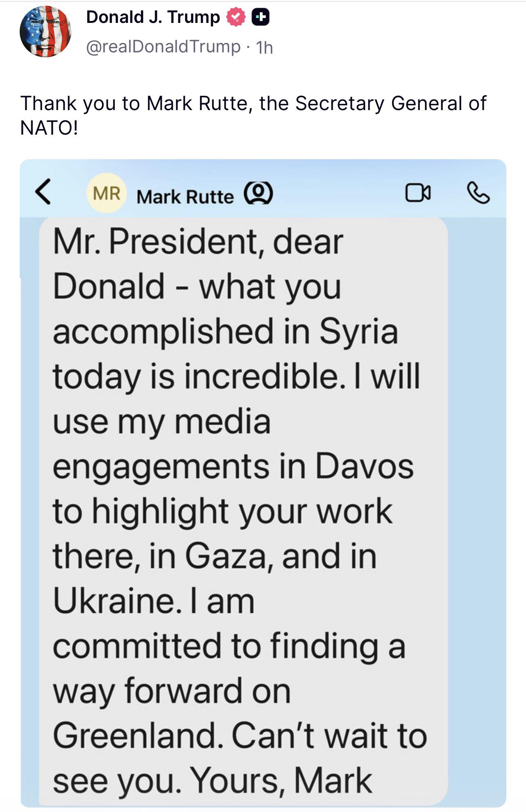Click the "Thank you to Mark Rutte" caption

click(253, 103)
